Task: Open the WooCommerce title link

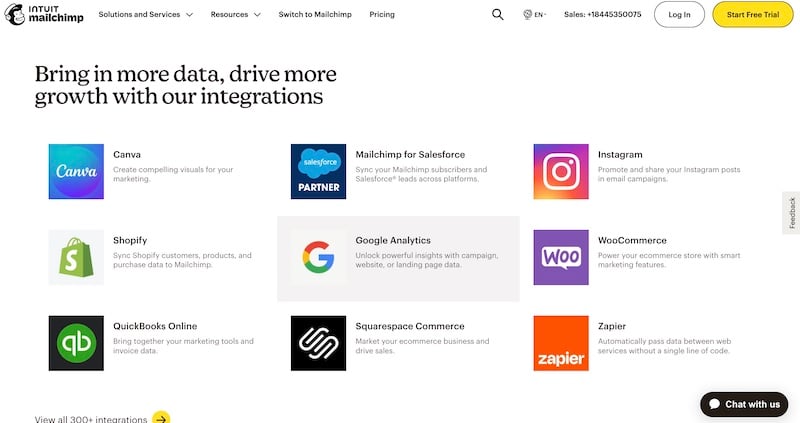Action: pyautogui.click(x=632, y=240)
